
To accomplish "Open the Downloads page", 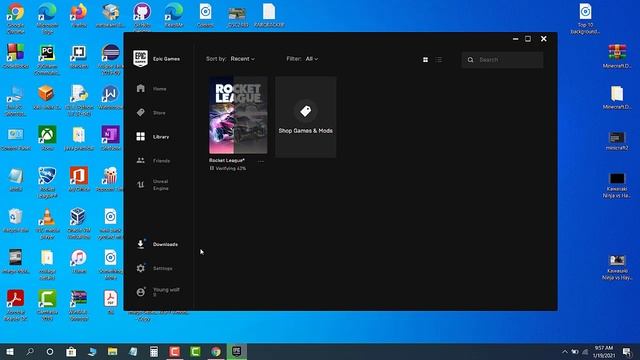I will coord(157,244).
